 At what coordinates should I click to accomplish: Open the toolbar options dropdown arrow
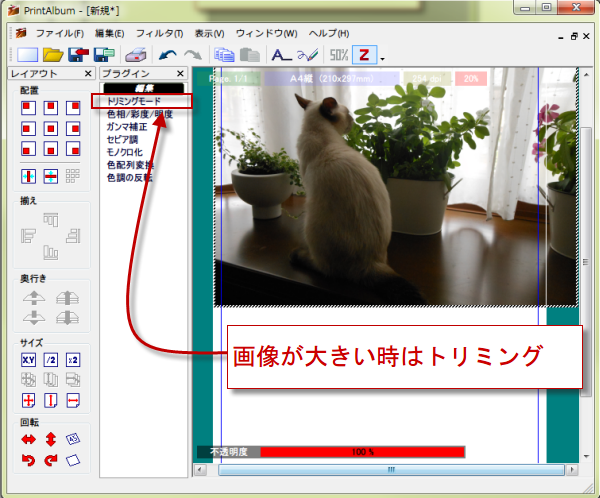pyautogui.click(x=382, y=58)
